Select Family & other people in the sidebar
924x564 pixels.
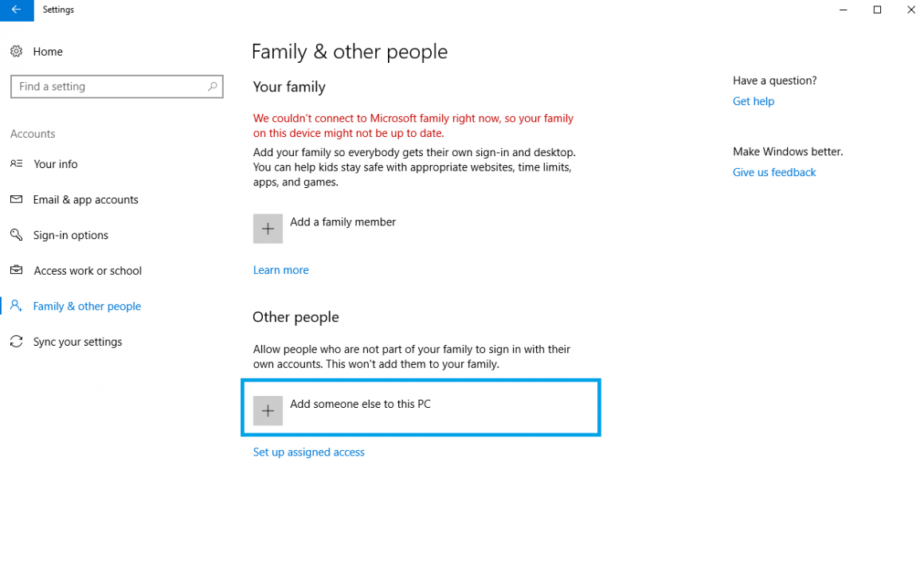(87, 306)
